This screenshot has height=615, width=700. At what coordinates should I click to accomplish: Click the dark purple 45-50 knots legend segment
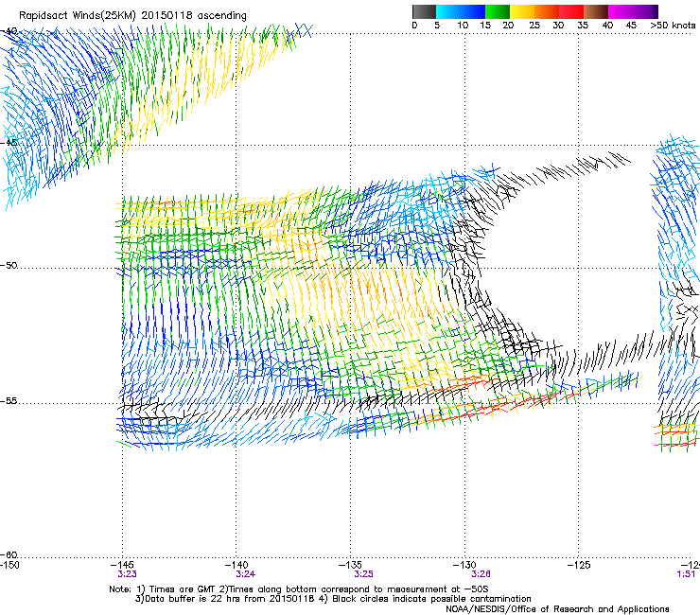tap(645, 11)
